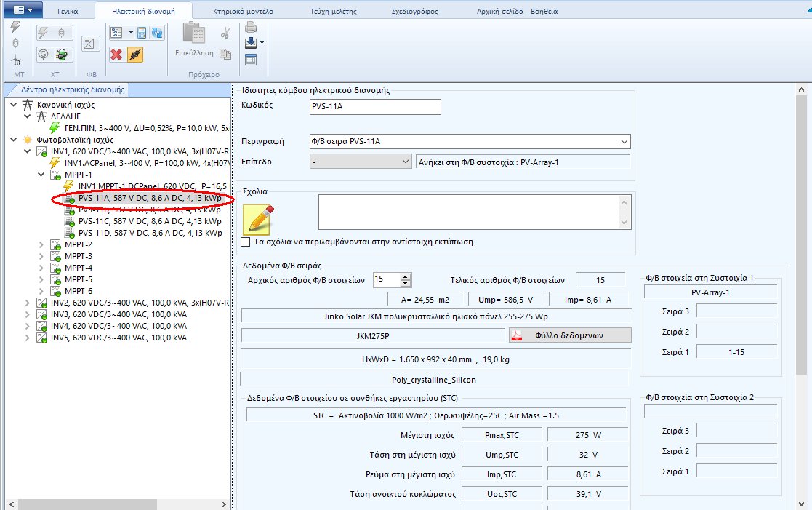The image size is (812, 510).
Task: Click the generator icon in the XT group
Action: point(41,55)
